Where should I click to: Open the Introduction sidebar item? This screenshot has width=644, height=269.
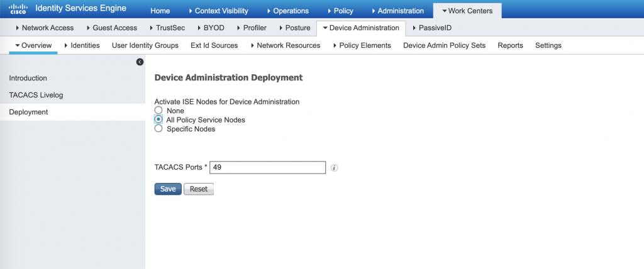tap(28, 78)
